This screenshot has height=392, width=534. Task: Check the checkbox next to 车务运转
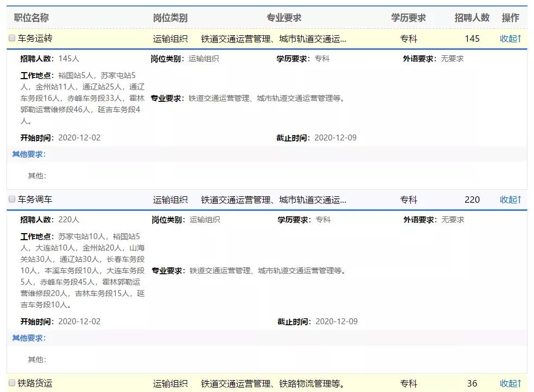click(x=11, y=38)
